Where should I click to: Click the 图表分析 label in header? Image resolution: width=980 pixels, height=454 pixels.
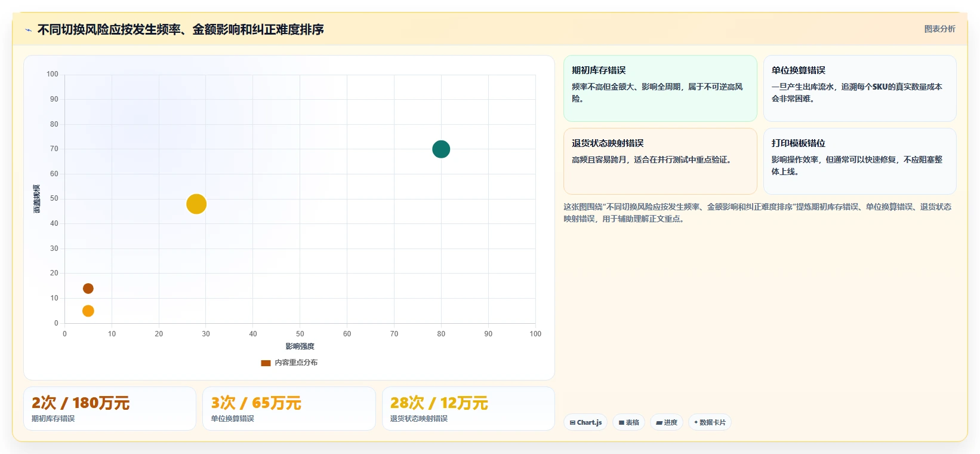tap(939, 29)
